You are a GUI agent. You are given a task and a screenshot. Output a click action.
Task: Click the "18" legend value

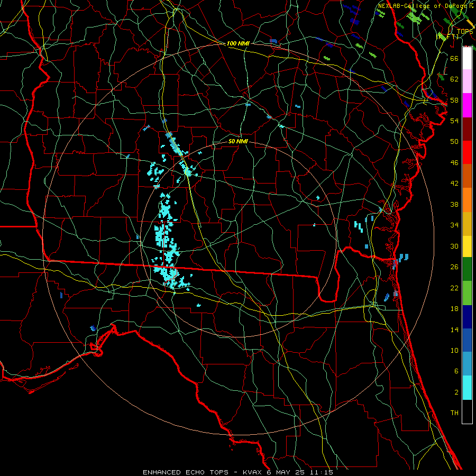point(454,309)
